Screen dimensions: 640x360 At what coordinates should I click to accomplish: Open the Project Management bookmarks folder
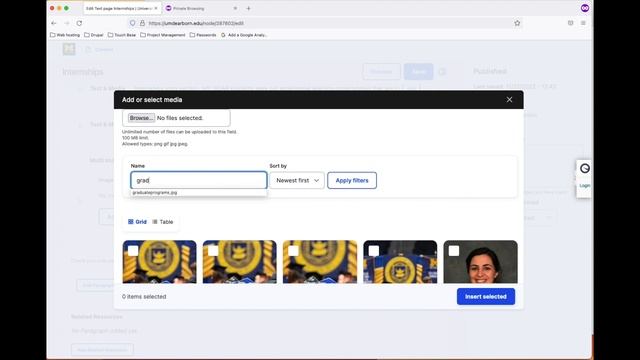163,35
